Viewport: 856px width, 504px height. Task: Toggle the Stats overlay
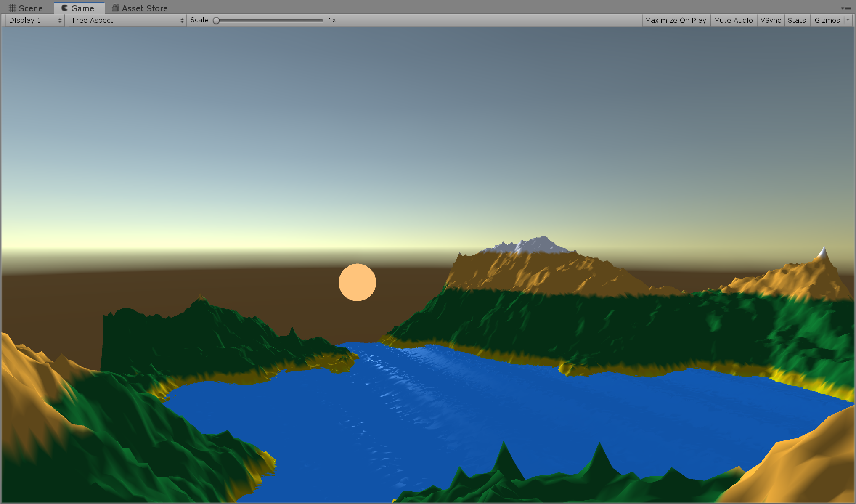797,20
